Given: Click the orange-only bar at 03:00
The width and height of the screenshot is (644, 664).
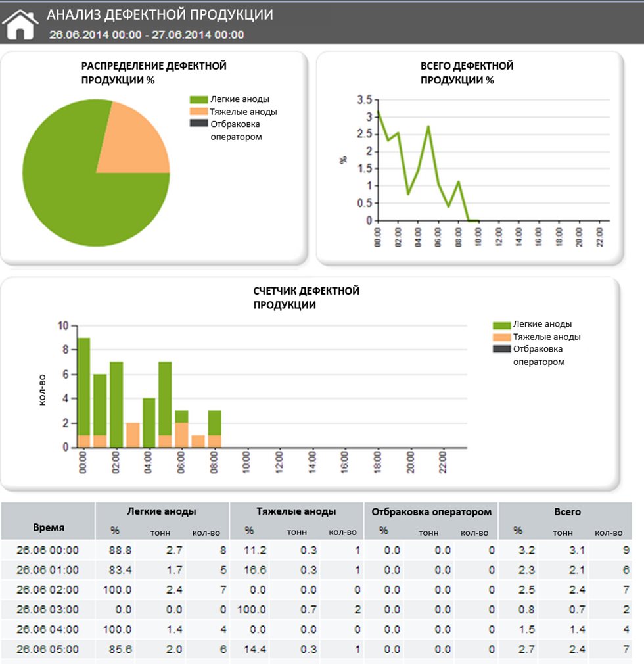Looking at the screenshot, I should [x=133, y=435].
